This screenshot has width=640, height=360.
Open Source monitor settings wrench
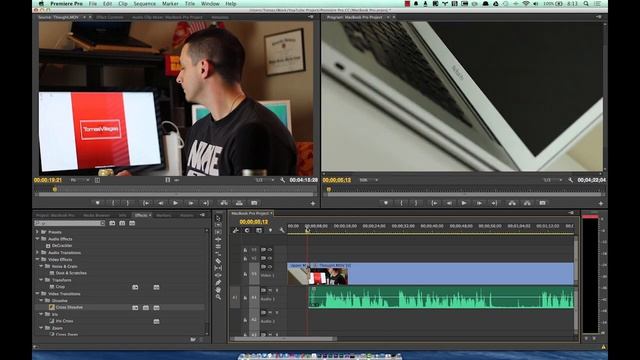tap(282, 180)
